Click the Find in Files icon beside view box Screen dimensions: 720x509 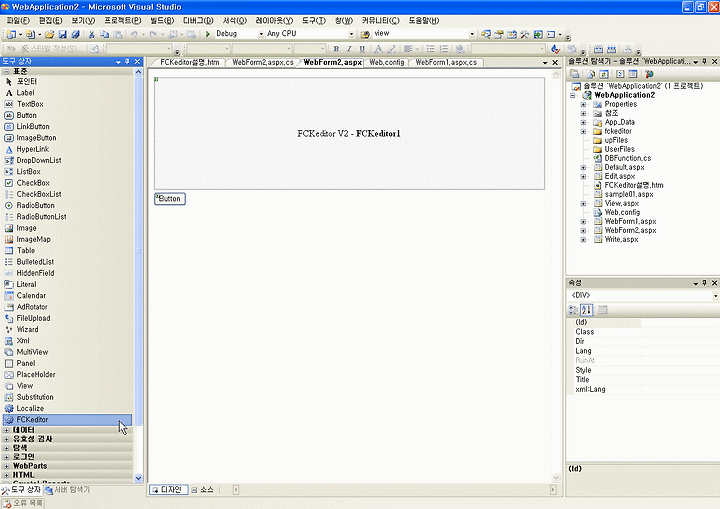click(365, 34)
